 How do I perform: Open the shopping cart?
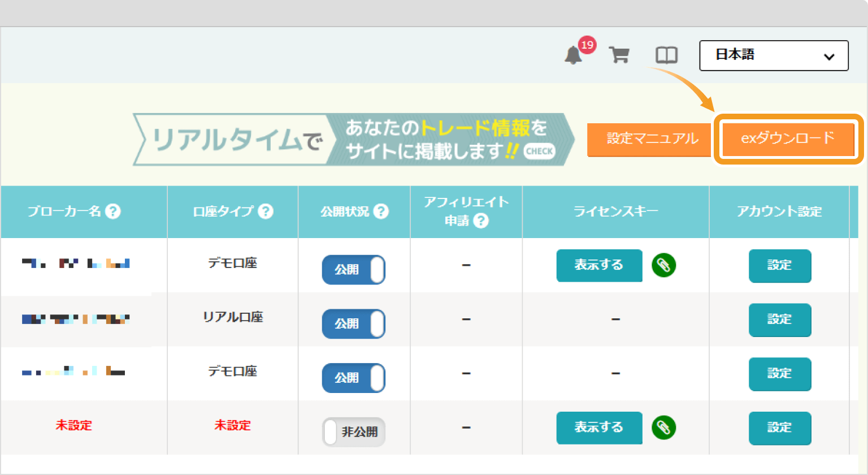point(619,55)
